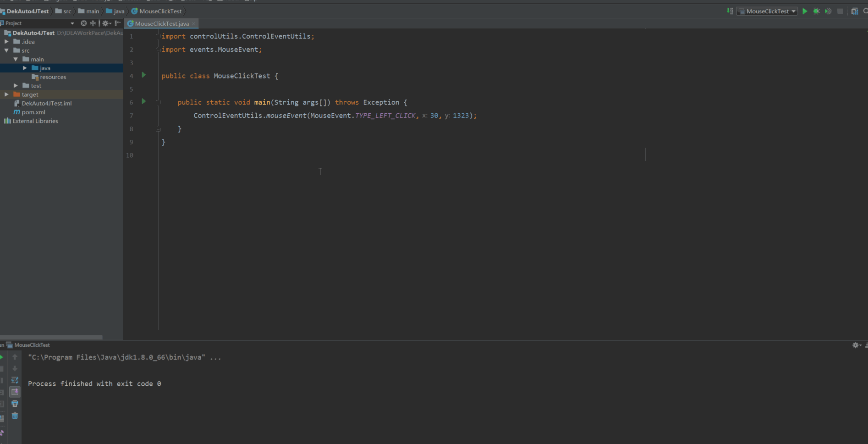
Task: Click the Print console output icon
Action: pos(15,404)
